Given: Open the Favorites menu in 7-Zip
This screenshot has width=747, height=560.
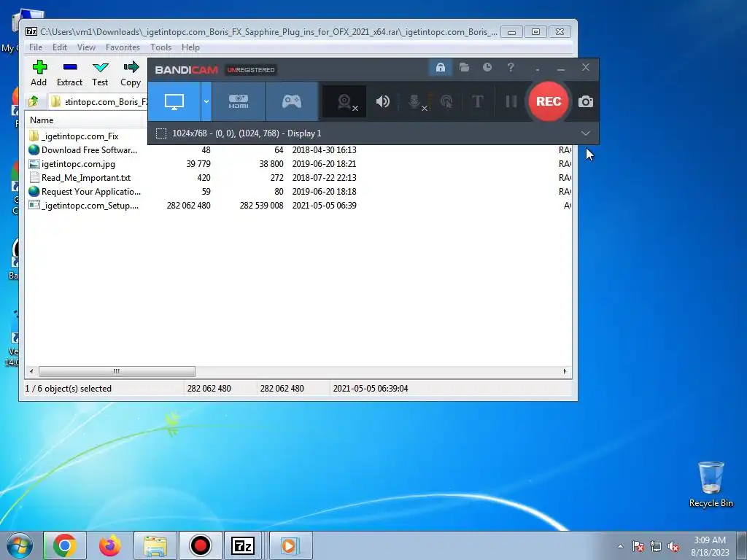Looking at the screenshot, I should point(123,47).
